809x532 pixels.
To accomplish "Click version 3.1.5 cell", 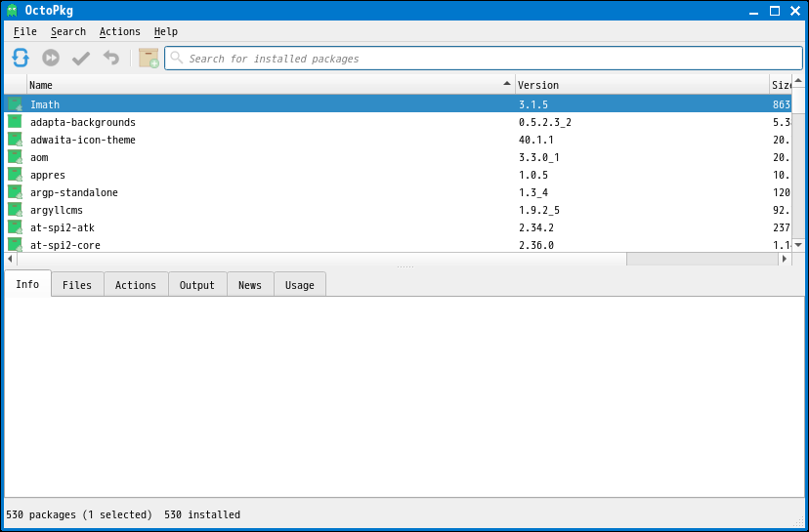I will [533, 104].
